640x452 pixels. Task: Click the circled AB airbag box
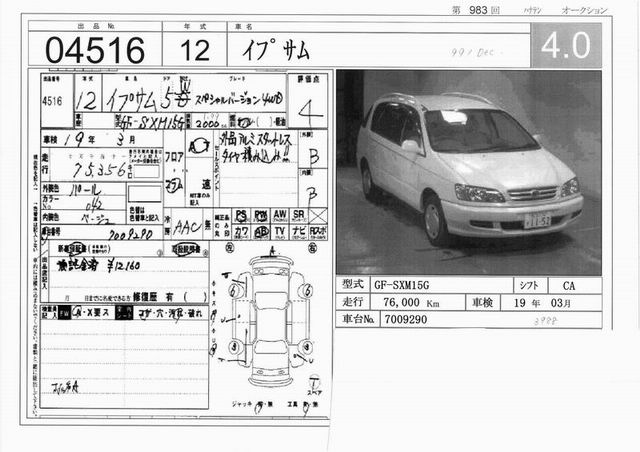(260, 231)
